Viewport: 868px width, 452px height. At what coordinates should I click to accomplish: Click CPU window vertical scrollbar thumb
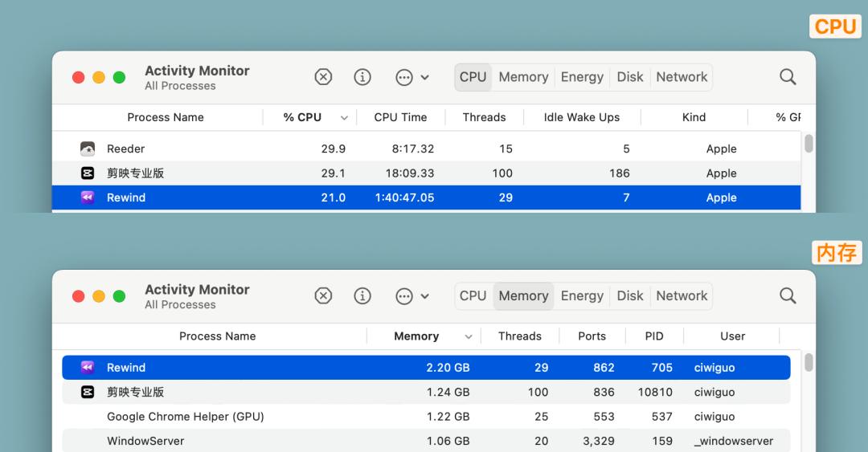coord(809,143)
